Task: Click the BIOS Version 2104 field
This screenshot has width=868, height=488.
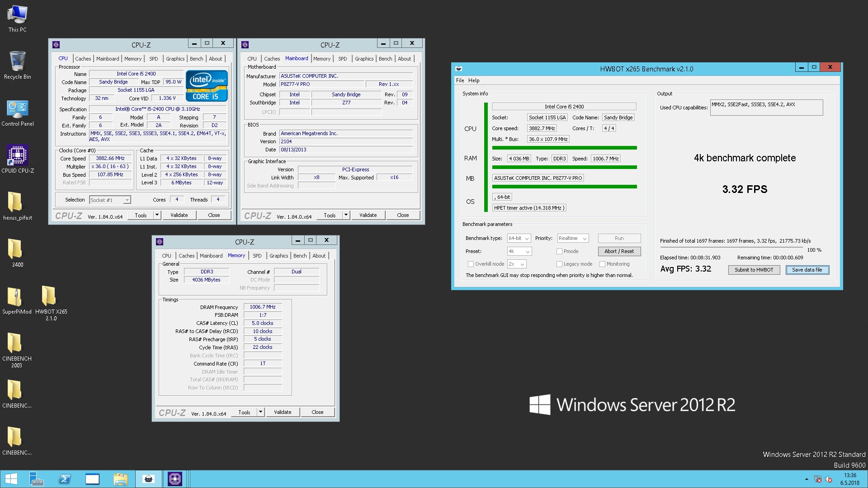Action: pos(346,141)
